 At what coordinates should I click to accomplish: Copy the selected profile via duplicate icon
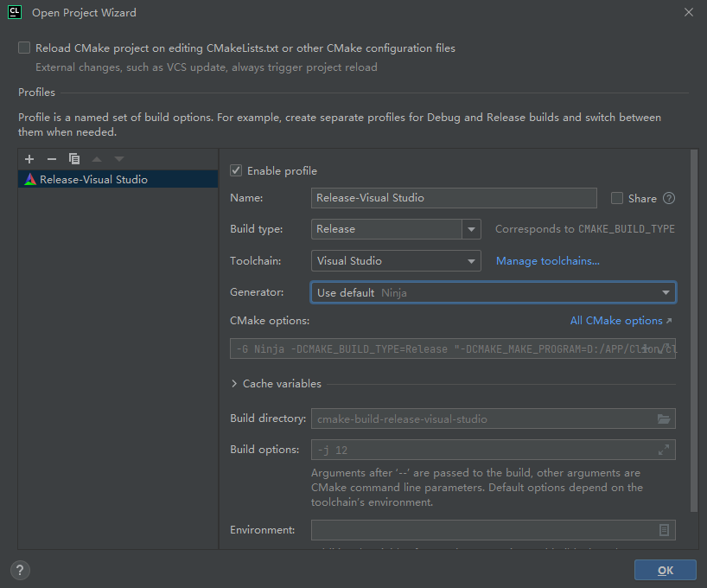click(x=74, y=159)
